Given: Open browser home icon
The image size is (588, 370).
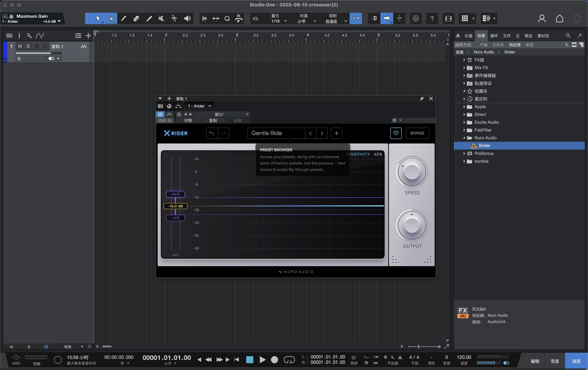Looking at the screenshot, I should (x=458, y=36).
